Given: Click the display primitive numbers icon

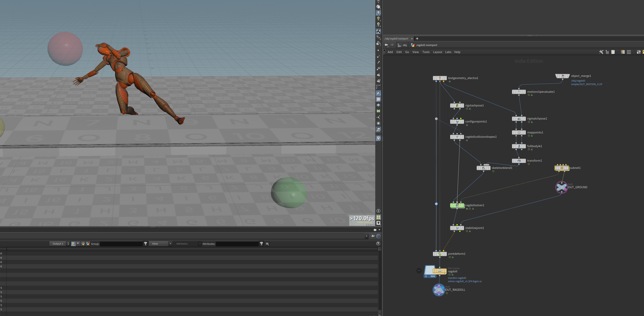Looking at the screenshot, I should 378,81.
